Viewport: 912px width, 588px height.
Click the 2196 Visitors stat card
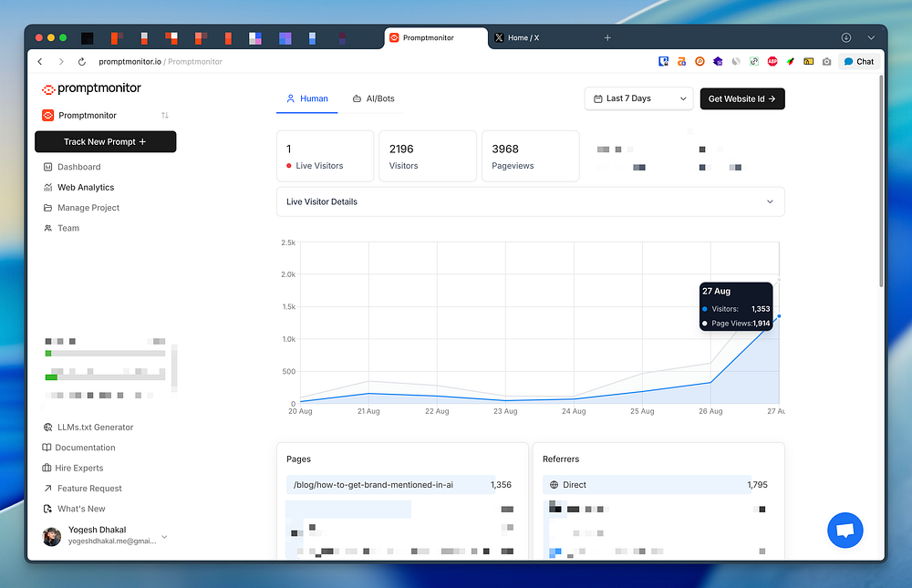428,156
